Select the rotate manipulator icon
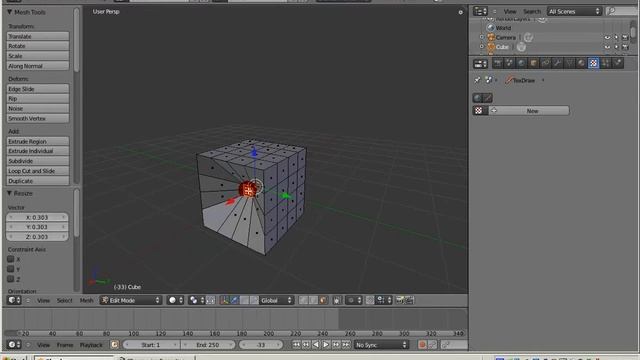Image resolution: width=640 pixels, height=360 pixels. tap(244, 300)
